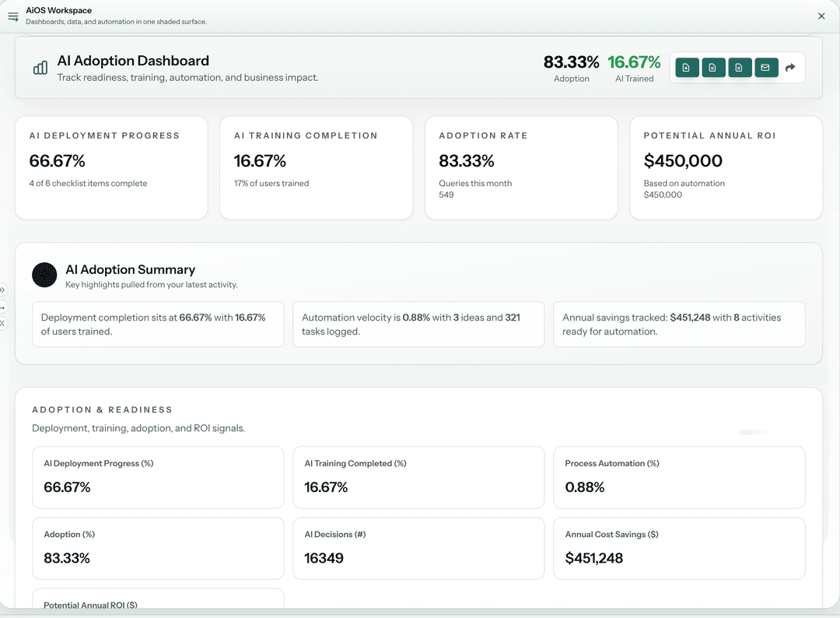
Task: Open the Potential Annual ROI card
Action: pyautogui.click(x=726, y=168)
